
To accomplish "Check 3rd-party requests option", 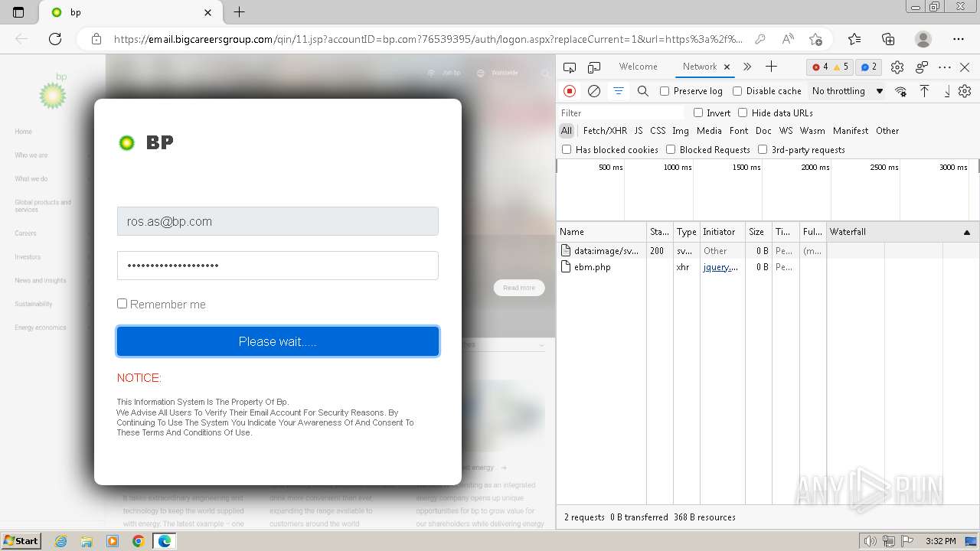I will pos(763,149).
